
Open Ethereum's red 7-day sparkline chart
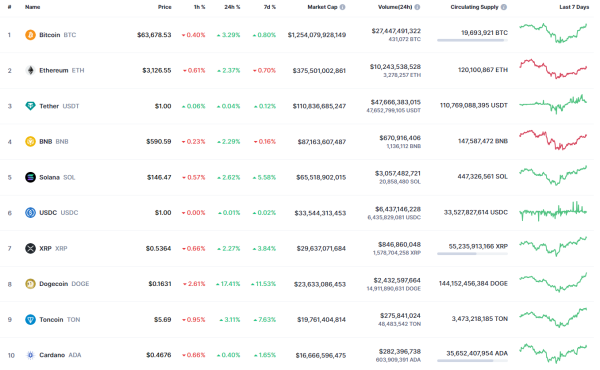click(x=553, y=69)
